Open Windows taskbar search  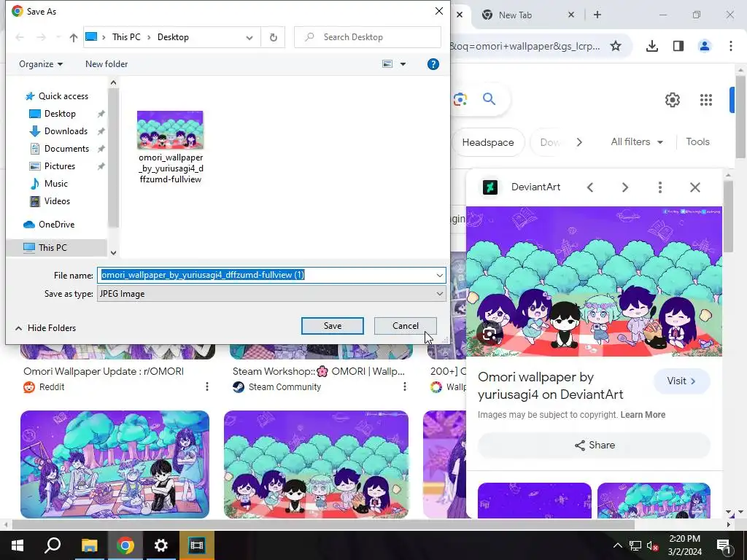pos(53,545)
